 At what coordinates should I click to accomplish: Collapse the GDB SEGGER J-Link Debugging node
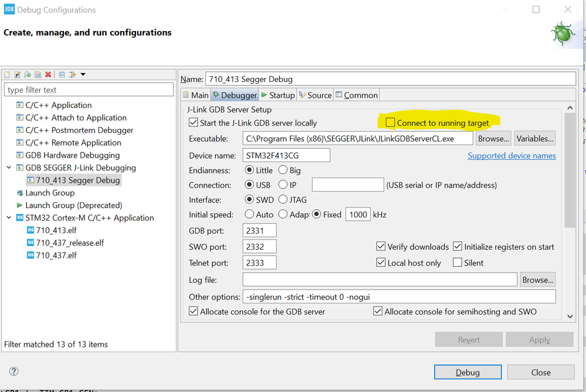(x=9, y=168)
